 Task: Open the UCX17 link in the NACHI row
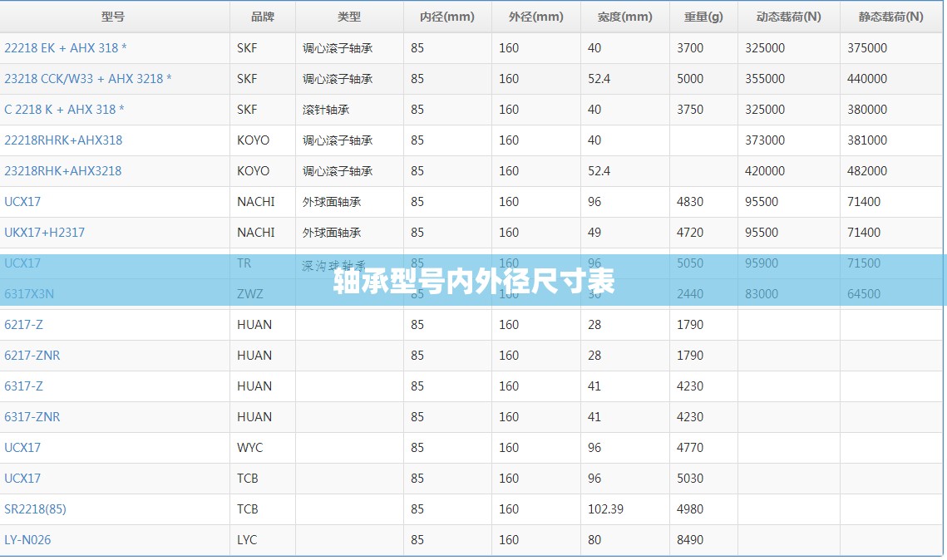[x=22, y=202]
